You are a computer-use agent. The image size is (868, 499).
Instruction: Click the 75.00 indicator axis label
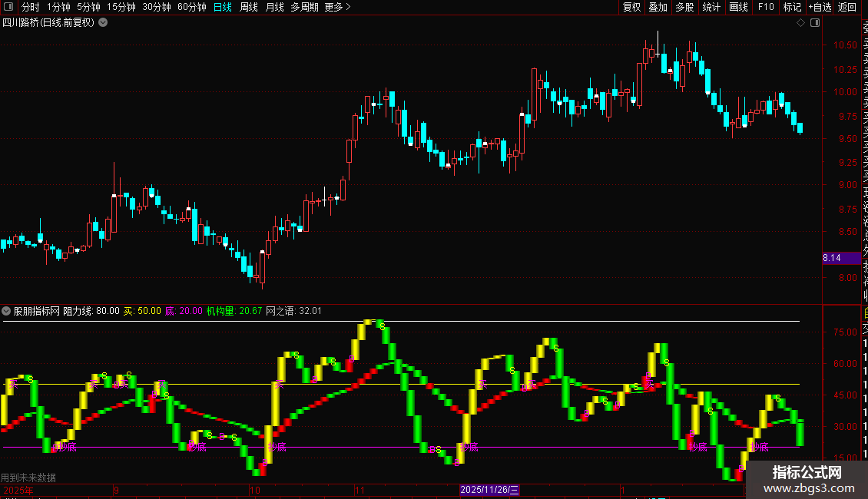[x=845, y=332]
